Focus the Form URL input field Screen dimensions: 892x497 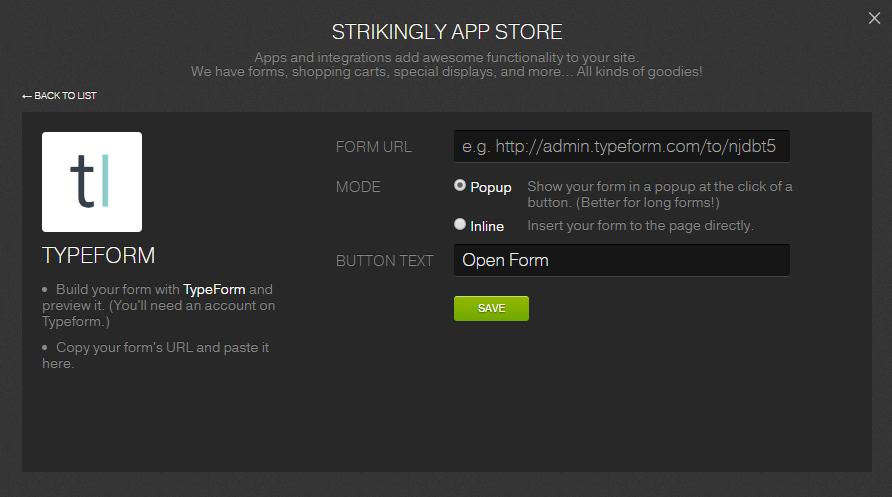pyautogui.click(x=621, y=146)
